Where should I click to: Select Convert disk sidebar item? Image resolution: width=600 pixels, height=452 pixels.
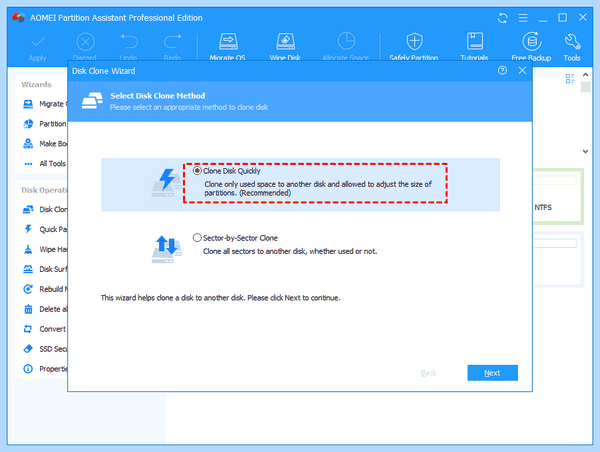(x=45, y=329)
